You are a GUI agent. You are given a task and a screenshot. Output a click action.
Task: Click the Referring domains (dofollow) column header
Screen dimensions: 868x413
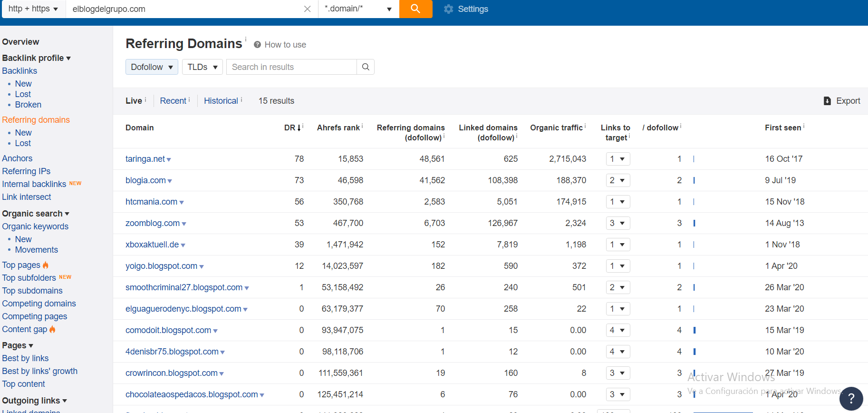point(411,133)
